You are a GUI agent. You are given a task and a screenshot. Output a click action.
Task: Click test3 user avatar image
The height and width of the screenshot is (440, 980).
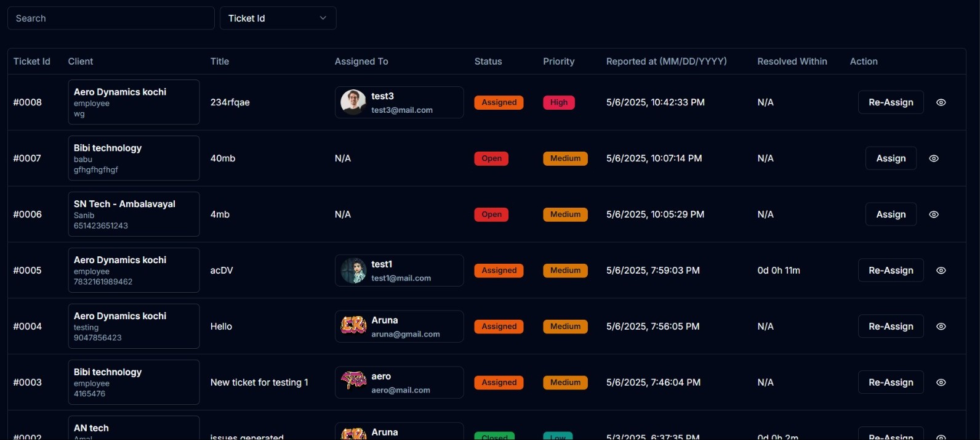click(x=353, y=102)
